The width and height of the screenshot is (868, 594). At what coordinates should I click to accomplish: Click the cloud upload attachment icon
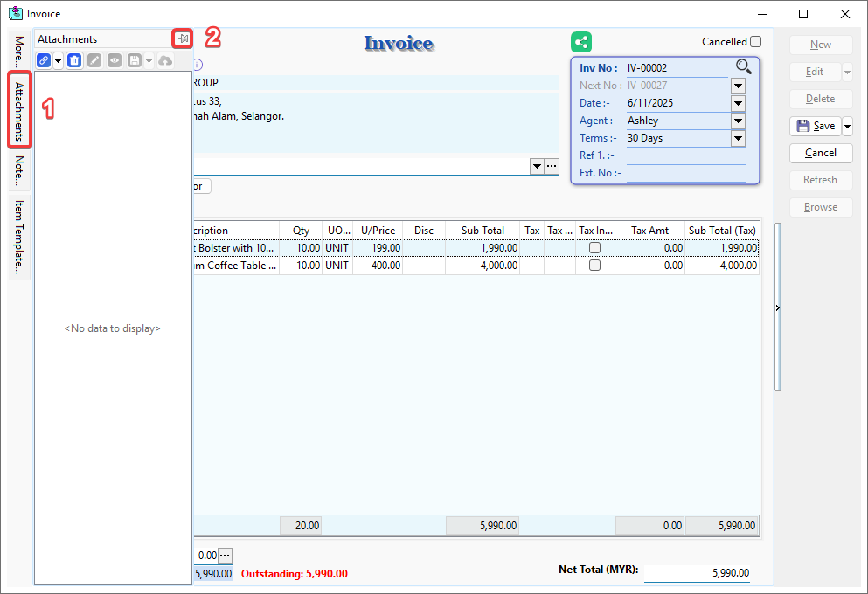(x=165, y=60)
